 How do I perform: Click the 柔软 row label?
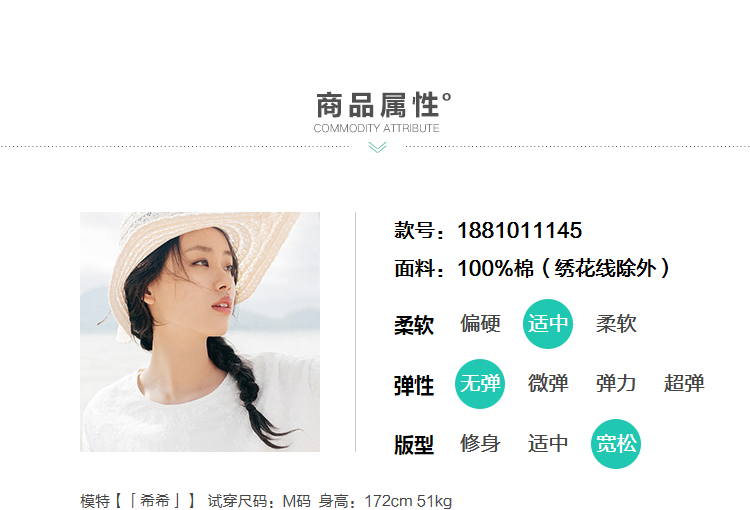(x=414, y=325)
